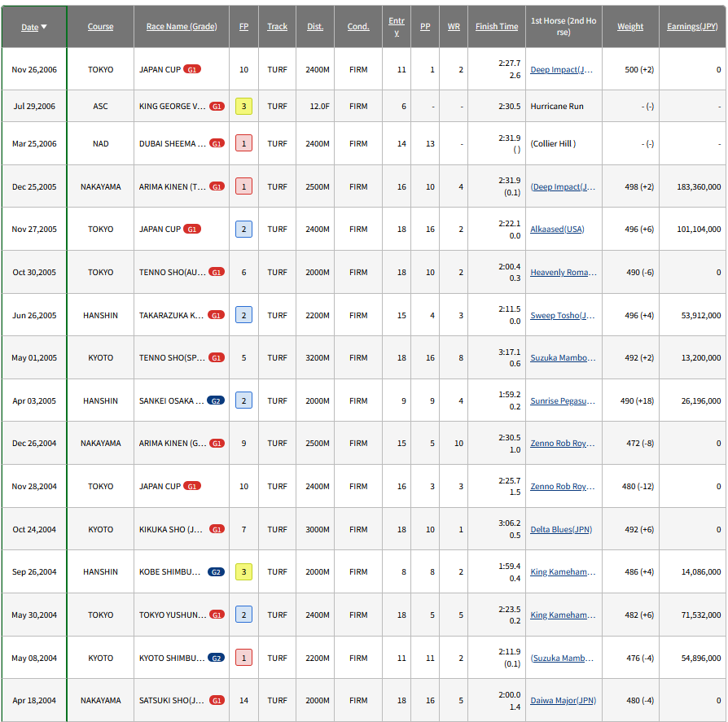
Task: Select distance cell '12.0F'
Action: 319,107
